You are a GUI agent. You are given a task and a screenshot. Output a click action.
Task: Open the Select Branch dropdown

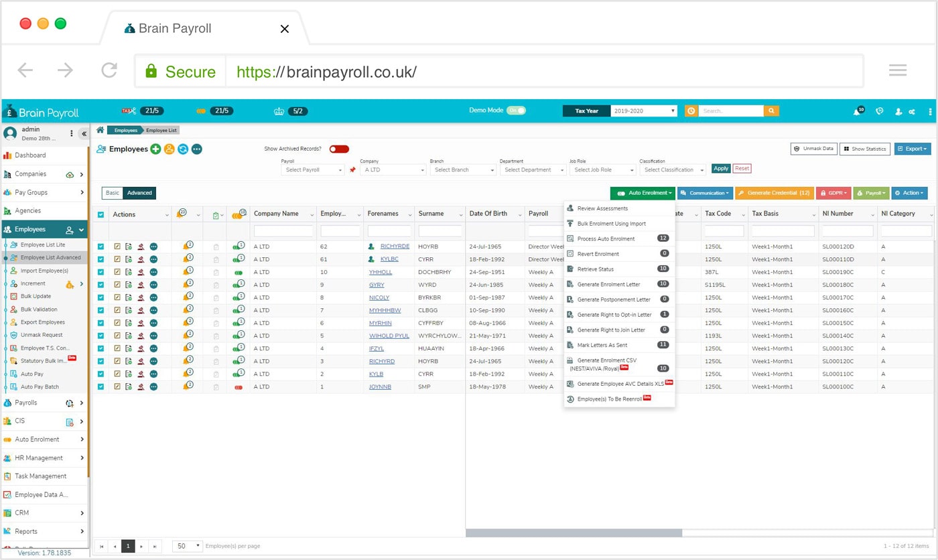point(463,170)
